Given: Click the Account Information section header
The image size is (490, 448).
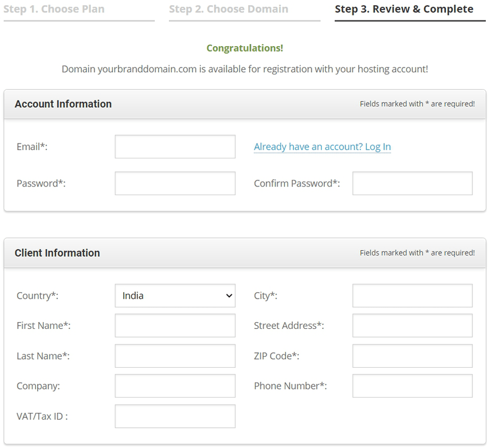Looking at the screenshot, I should point(63,104).
